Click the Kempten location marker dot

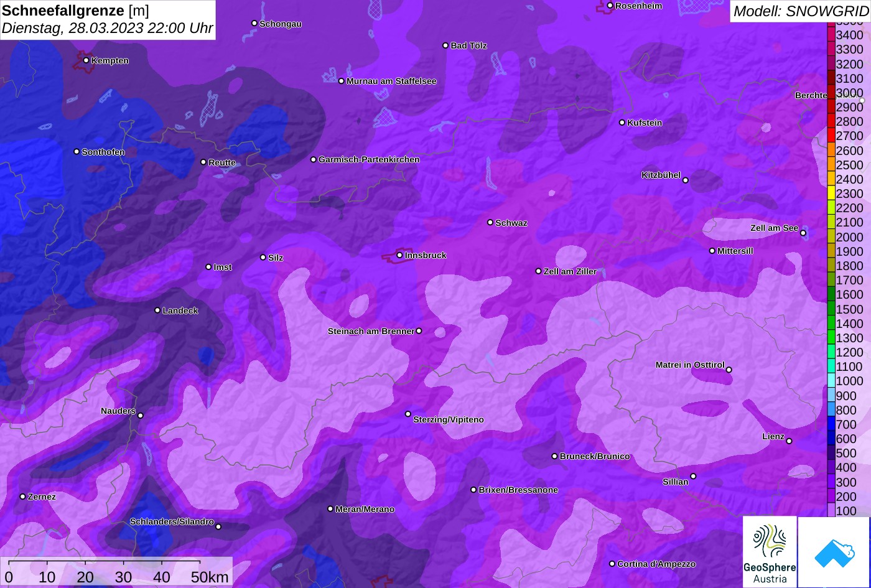(x=86, y=60)
